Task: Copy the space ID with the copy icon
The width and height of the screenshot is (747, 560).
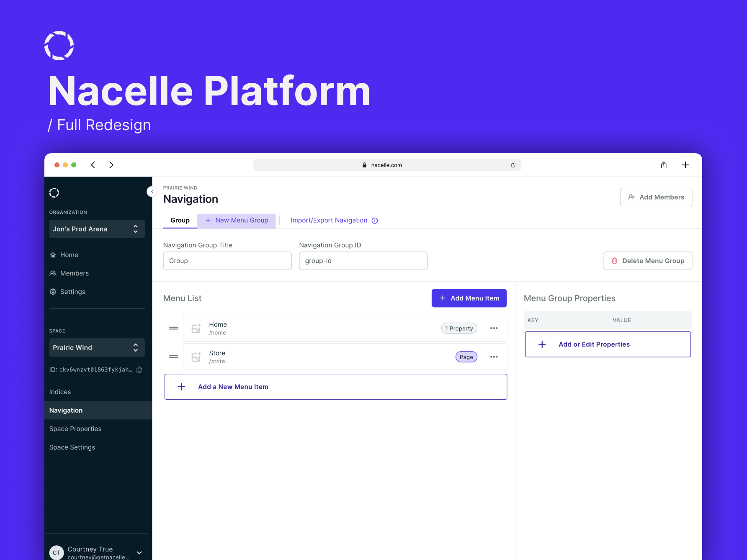Action: (139, 370)
